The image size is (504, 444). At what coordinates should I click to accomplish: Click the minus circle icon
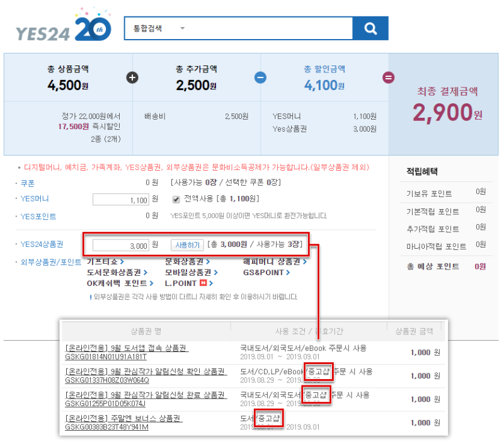pyautogui.click(x=260, y=77)
